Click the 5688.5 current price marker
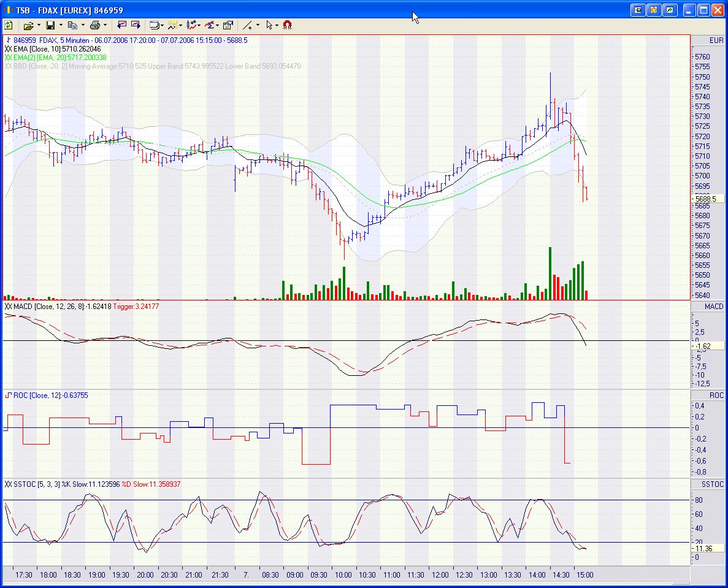The image size is (728, 588). pyautogui.click(x=708, y=199)
